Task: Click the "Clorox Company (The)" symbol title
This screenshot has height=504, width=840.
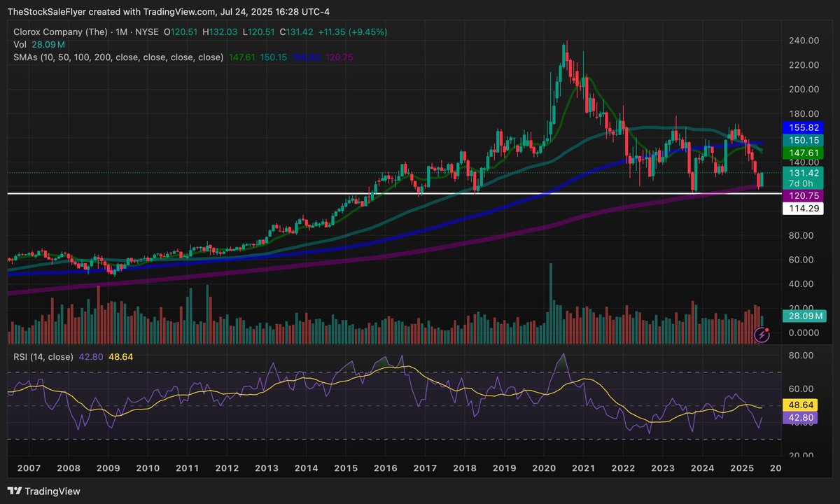Action: click(x=61, y=32)
